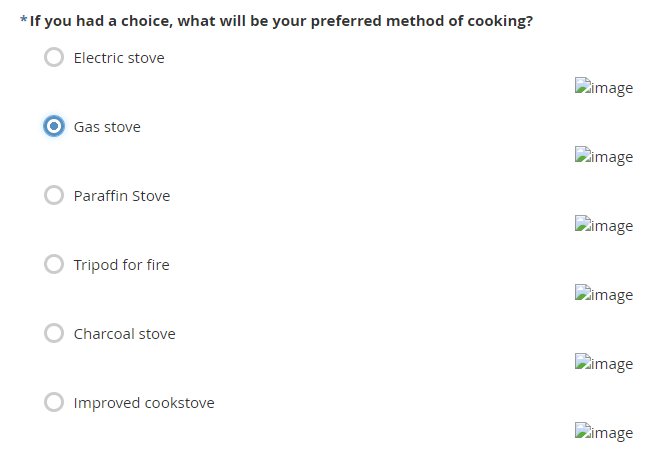667x451 pixels.
Task: Click the required asterisk before the question
Action: (x=23, y=21)
